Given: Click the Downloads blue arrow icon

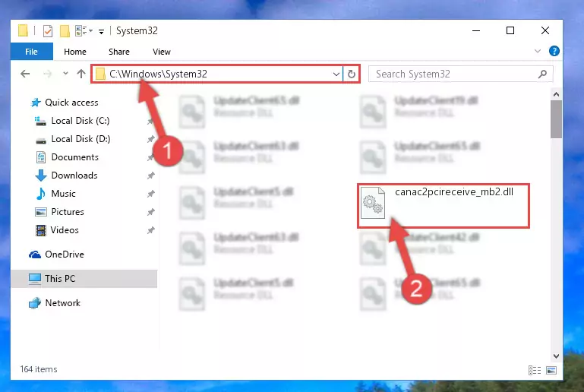Looking at the screenshot, I should click(40, 175).
